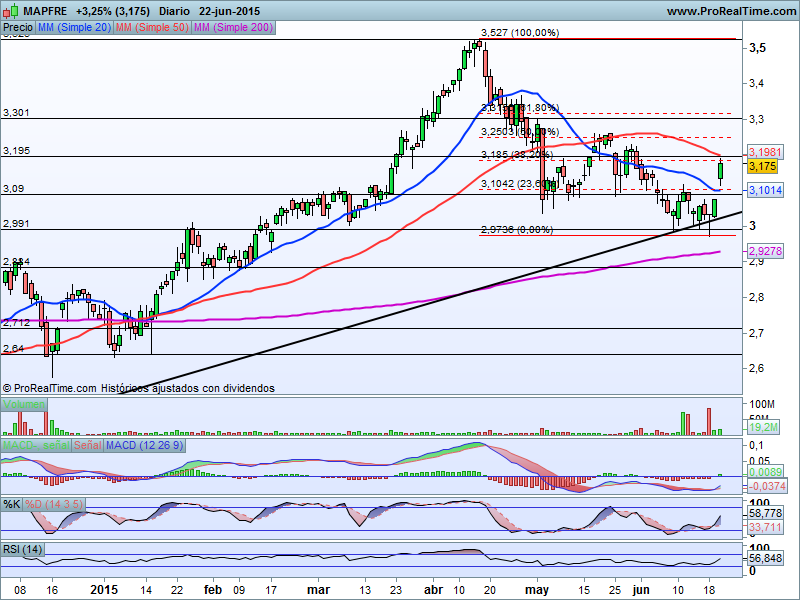Click the 3,09 horizontal level label
Screen dimensions: 800x600
click(x=13, y=189)
